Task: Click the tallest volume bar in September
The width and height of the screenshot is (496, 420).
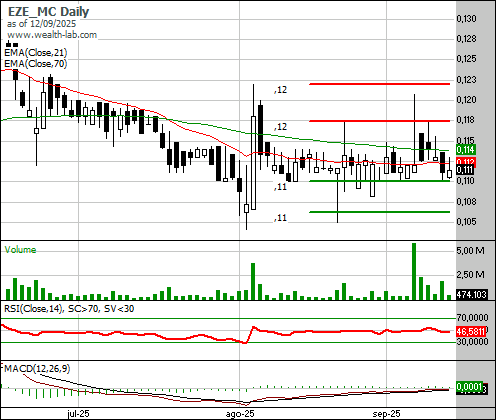Action: pos(414,271)
